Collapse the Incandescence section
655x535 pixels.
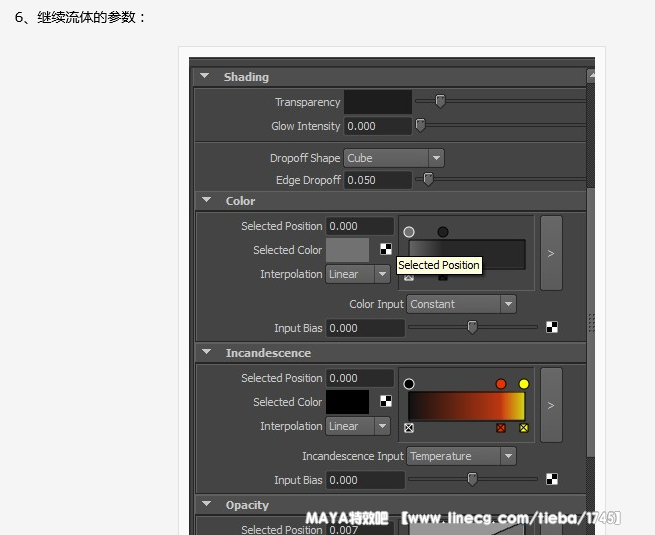206,352
